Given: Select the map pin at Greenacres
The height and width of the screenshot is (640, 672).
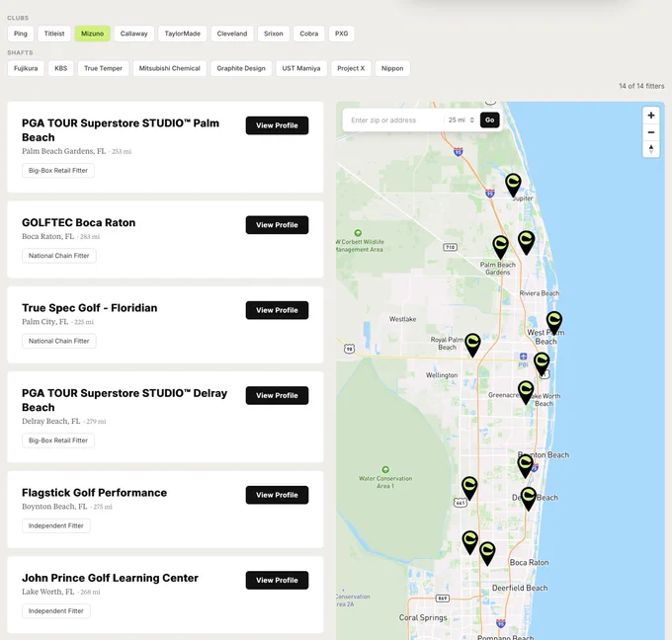Looking at the screenshot, I should pos(526,392).
